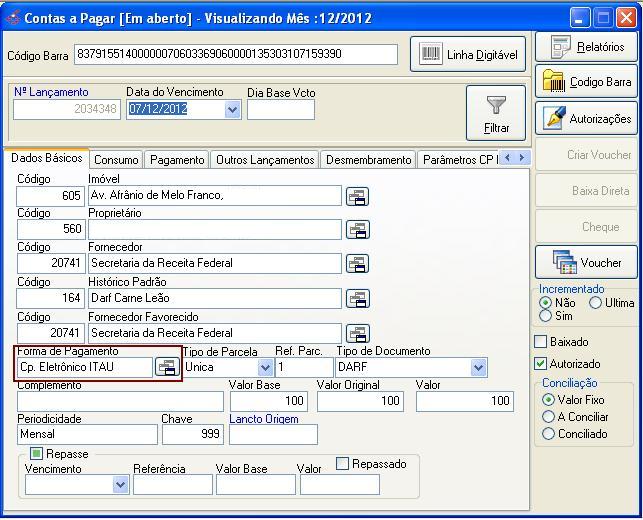
Task: Click Fornecedor Favorecido lookup icon
Action: point(357,334)
